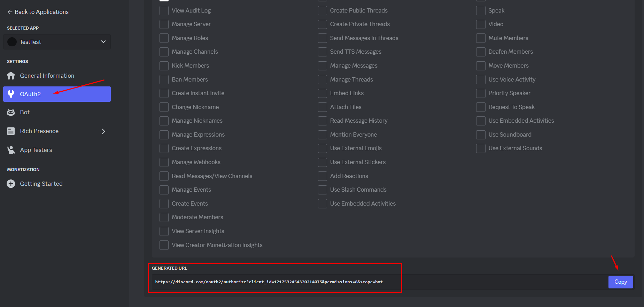Click the TestTest app avatar icon
Image resolution: width=644 pixels, height=307 pixels.
pos(12,42)
